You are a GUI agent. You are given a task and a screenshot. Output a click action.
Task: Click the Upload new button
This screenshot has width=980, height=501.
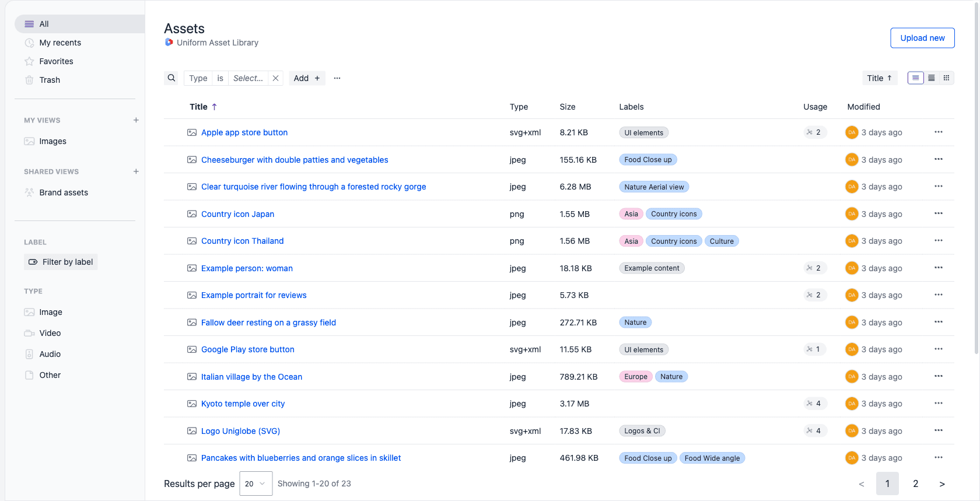(x=922, y=38)
